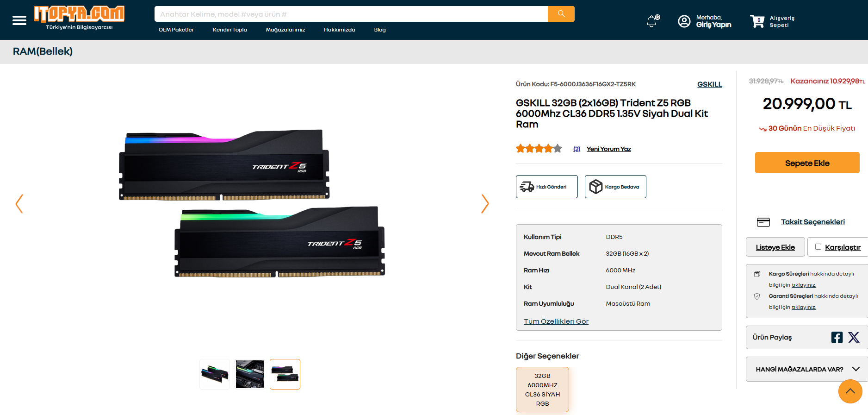
Task: Click the main product image
Action: [252, 204]
